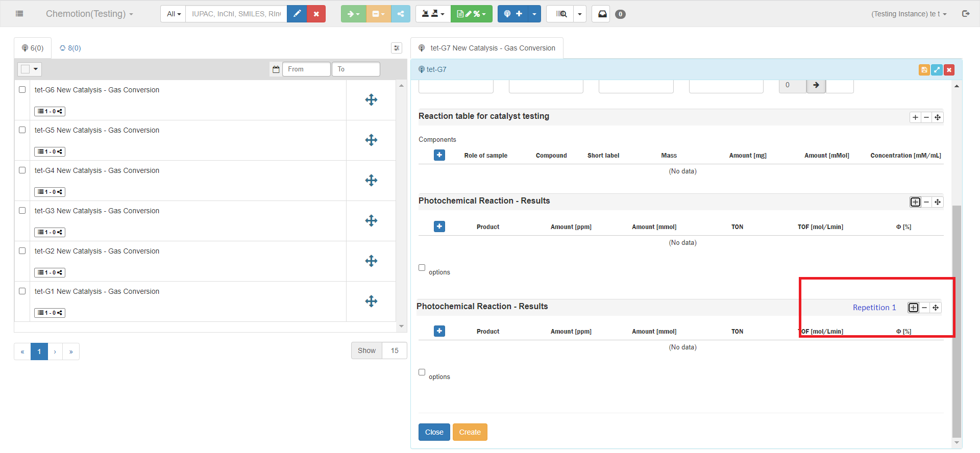Open list tab layout settings icon

coord(397,48)
